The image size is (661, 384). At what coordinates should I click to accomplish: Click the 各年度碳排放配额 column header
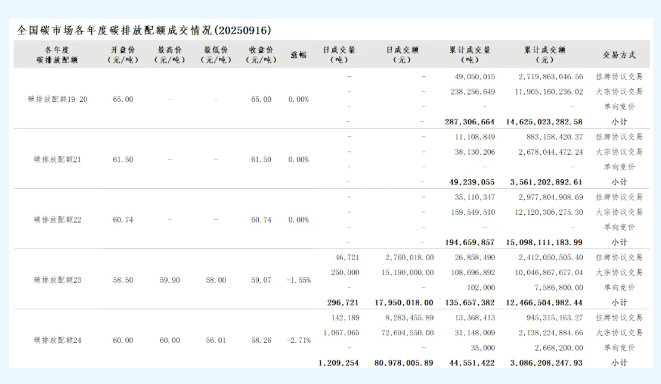pos(57,55)
